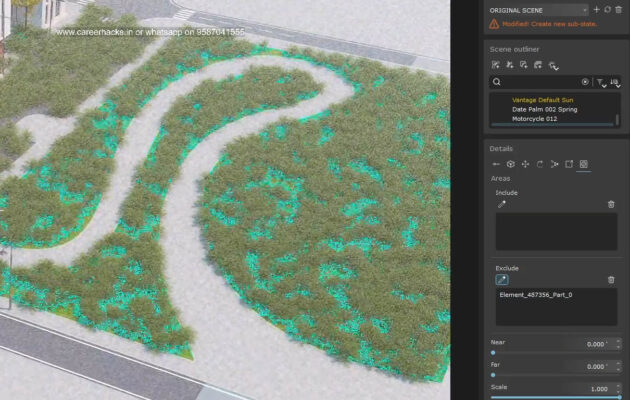Clear the Include list with its trash icon
630x400 pixels.
[x=611, y=204]
